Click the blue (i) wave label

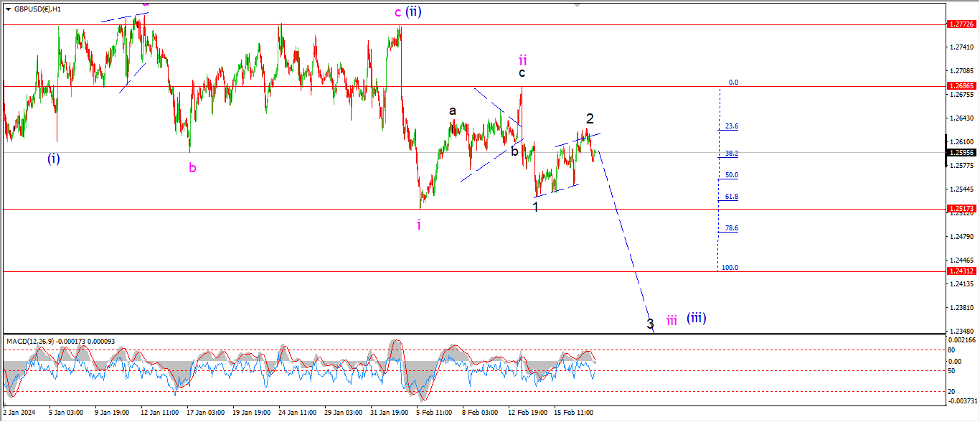pyautogui.click(x=54, y=159)
